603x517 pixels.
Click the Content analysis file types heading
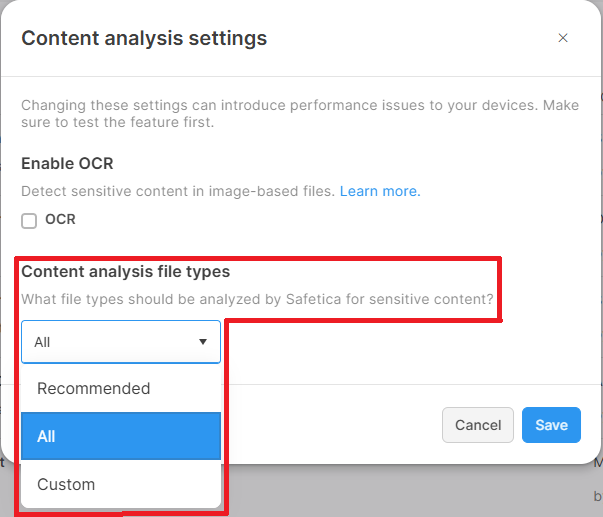click(x=126, y=271)
